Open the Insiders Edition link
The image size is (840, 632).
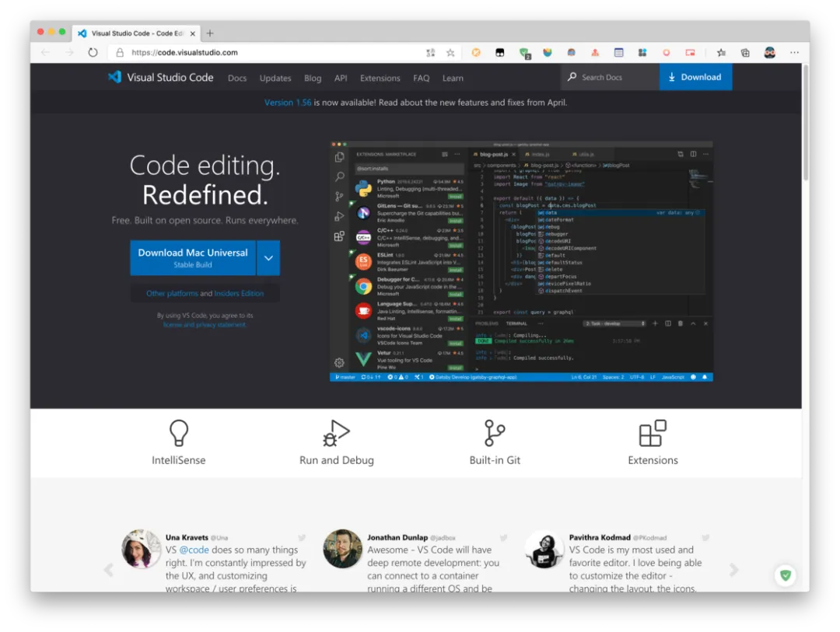239,294
